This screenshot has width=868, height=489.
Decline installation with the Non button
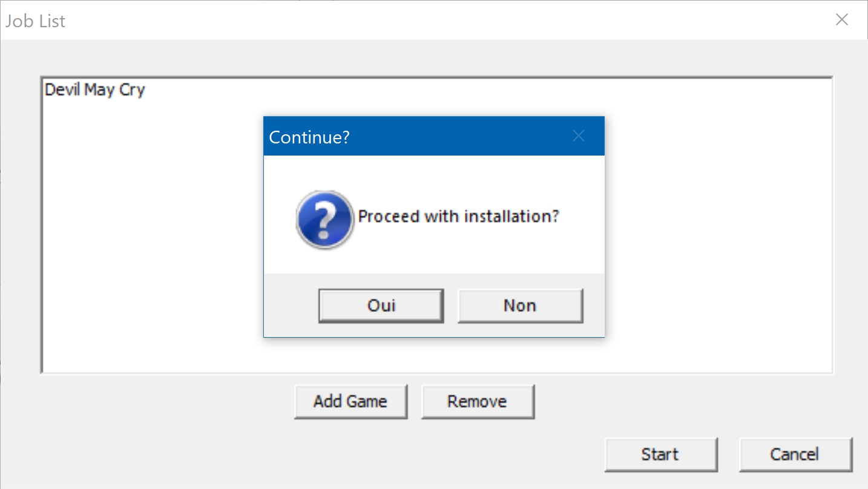pos(520,306)
